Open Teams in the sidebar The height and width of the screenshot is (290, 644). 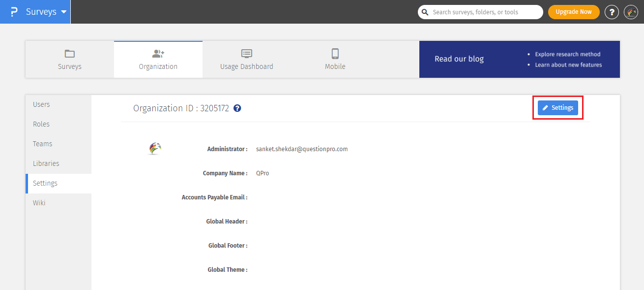coord(59,144)
